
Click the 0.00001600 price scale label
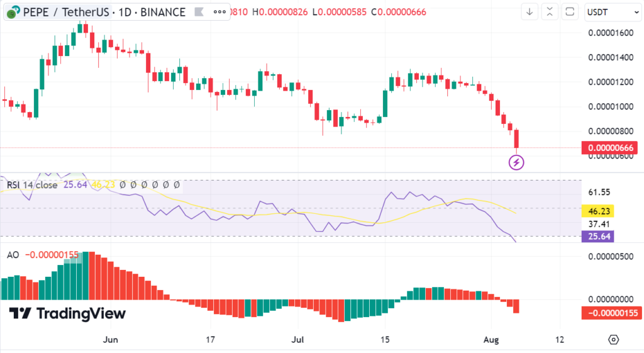click(611, 33)
